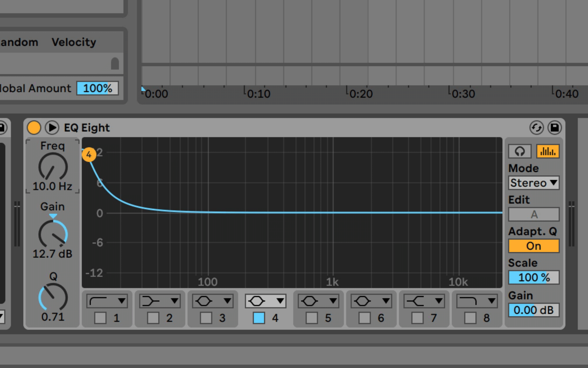Save the EQ Eight preset with disk icon

(555, 128)
